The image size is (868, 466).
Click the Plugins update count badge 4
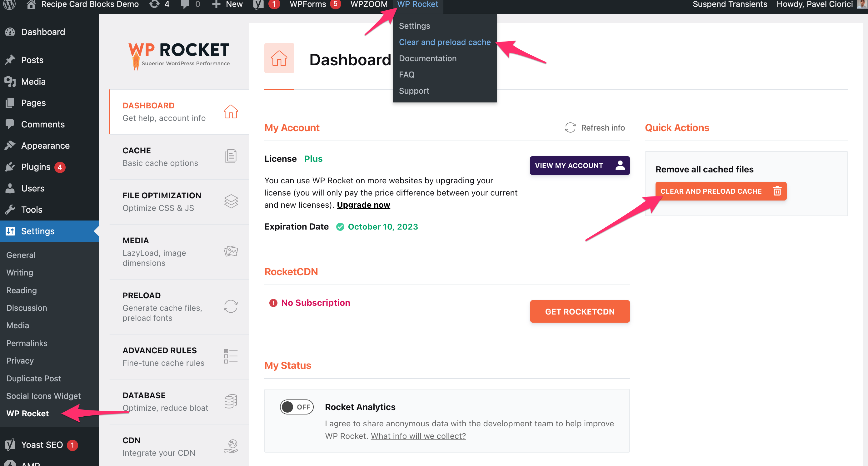(60, 167)
